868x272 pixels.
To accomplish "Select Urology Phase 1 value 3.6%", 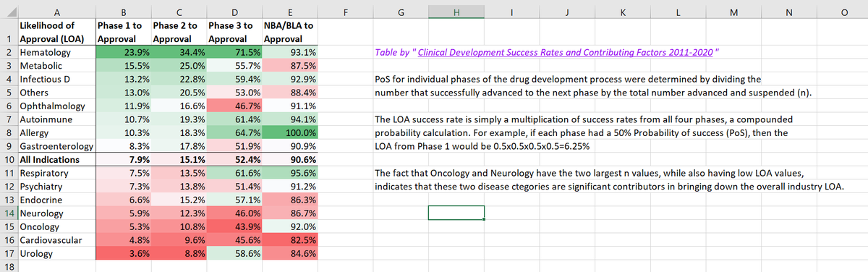I will (x=123, y=253).
